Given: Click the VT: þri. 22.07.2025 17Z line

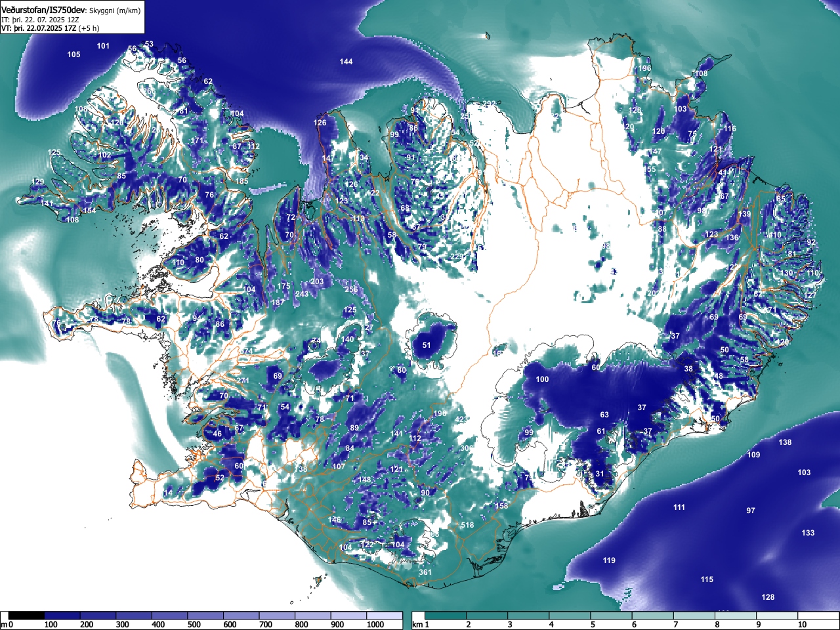Looking at the screenshot, I should pos(39,28).
